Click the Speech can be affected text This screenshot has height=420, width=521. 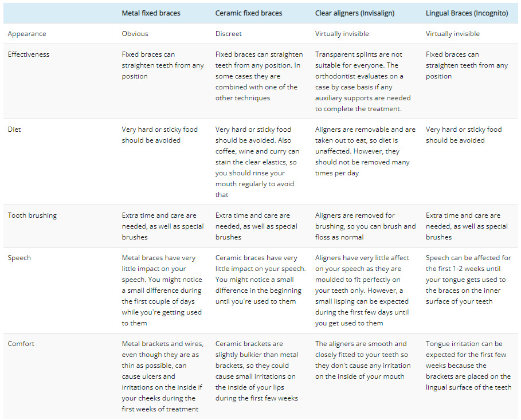coord(468,280)
